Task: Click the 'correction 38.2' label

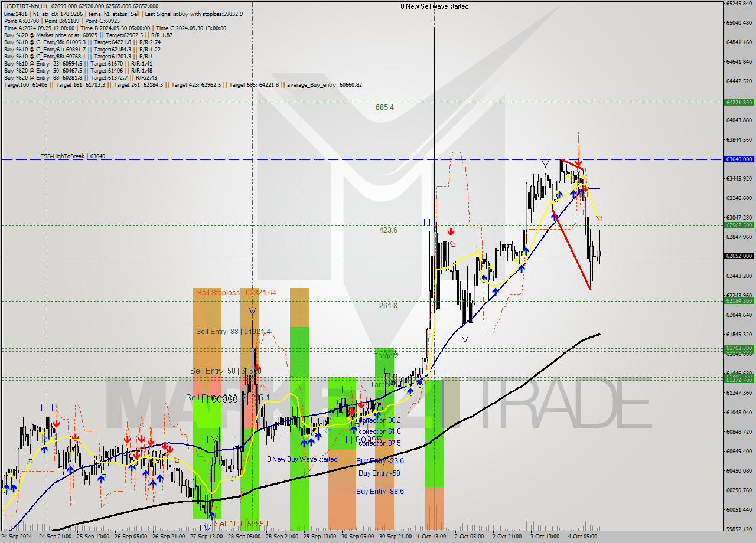Action: (380, 420)
